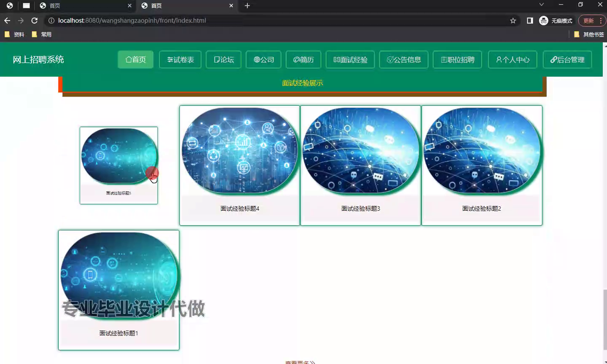The image size is (607, 364).
Task: Open the 资料 bookmarks folder
Action: click(14, 35)
